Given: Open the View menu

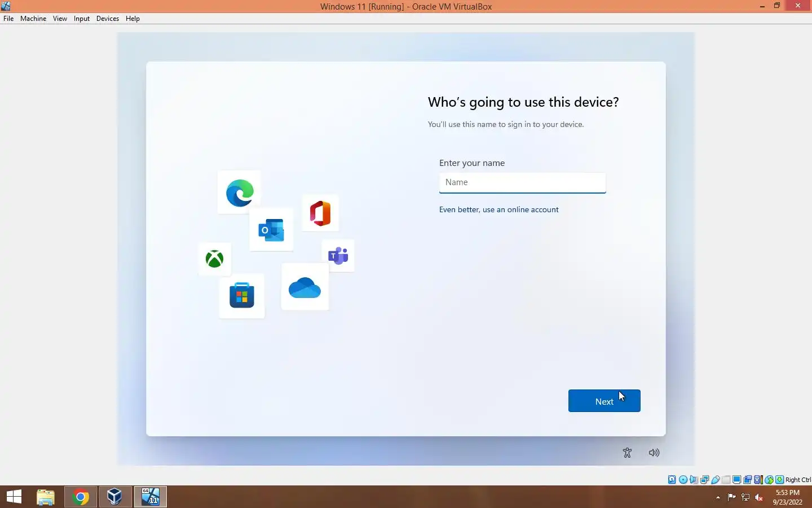Looking at the screenshot, I should 60,19.
